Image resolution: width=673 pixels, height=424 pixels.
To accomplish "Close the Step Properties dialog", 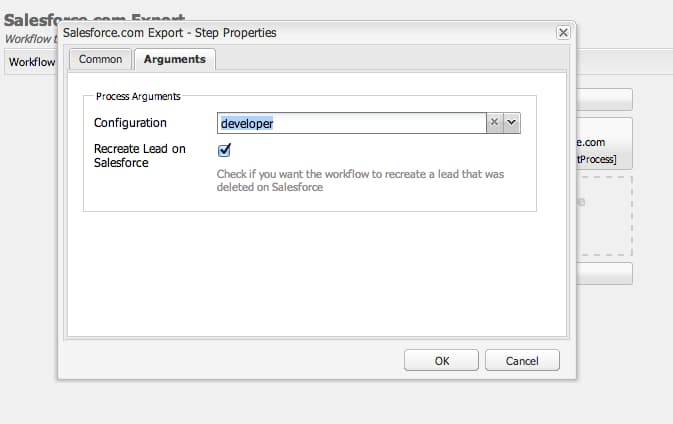I will click(563, 33).
